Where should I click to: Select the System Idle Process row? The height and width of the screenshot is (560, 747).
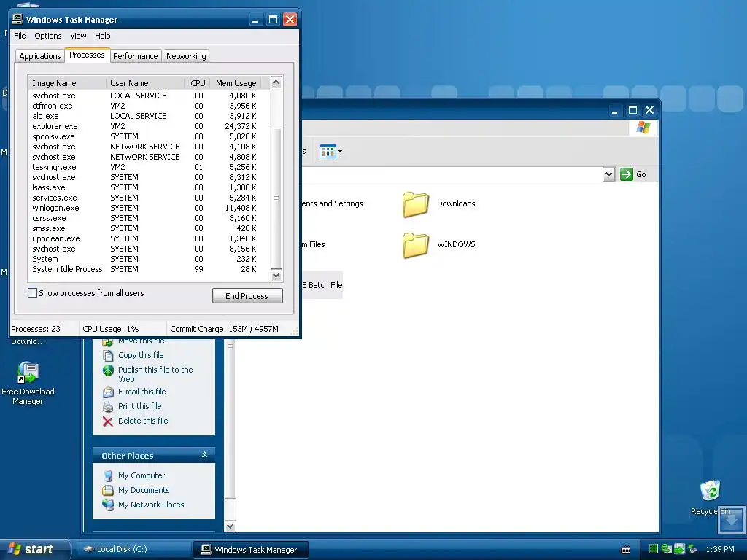coord(149,270)
